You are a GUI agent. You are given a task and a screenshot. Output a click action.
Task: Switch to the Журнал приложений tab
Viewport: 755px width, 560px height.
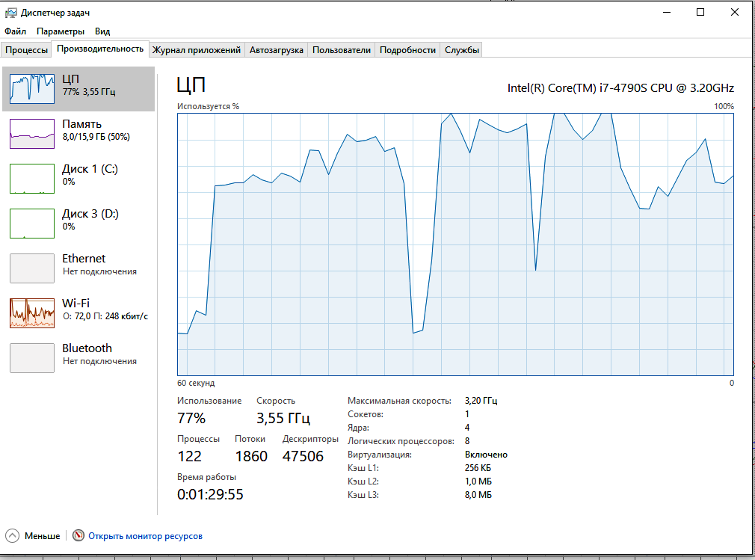point(197,50)
